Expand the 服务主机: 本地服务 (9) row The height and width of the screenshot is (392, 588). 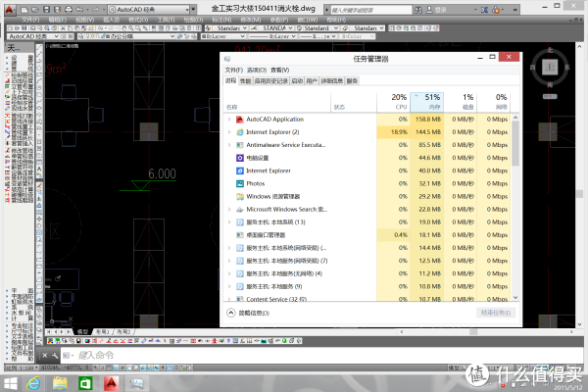pyautogui.click(x=229, y=286)
